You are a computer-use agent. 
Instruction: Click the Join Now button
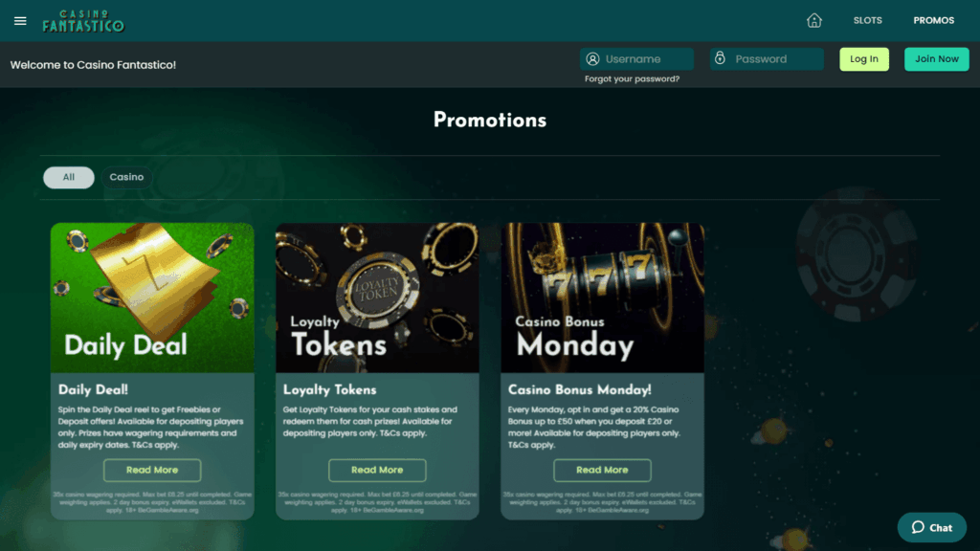tap(936, 59)
